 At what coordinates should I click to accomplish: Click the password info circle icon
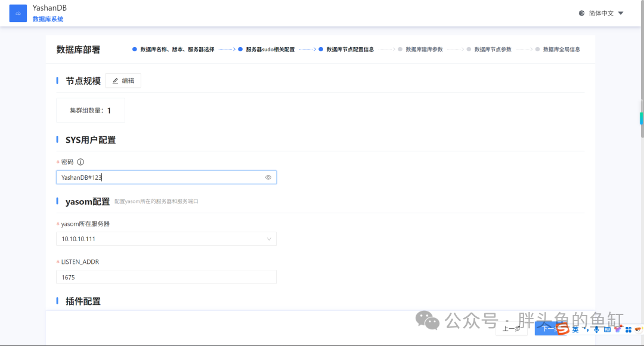80,162
